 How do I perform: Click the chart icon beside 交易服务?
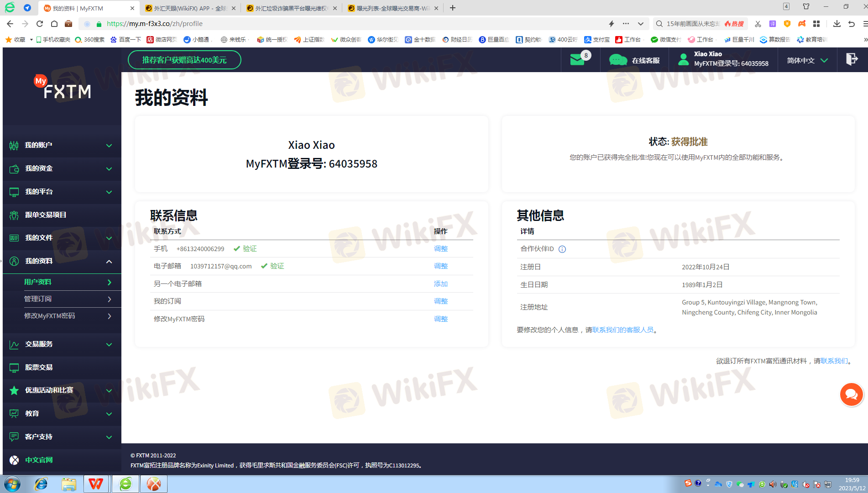point(14,345)
